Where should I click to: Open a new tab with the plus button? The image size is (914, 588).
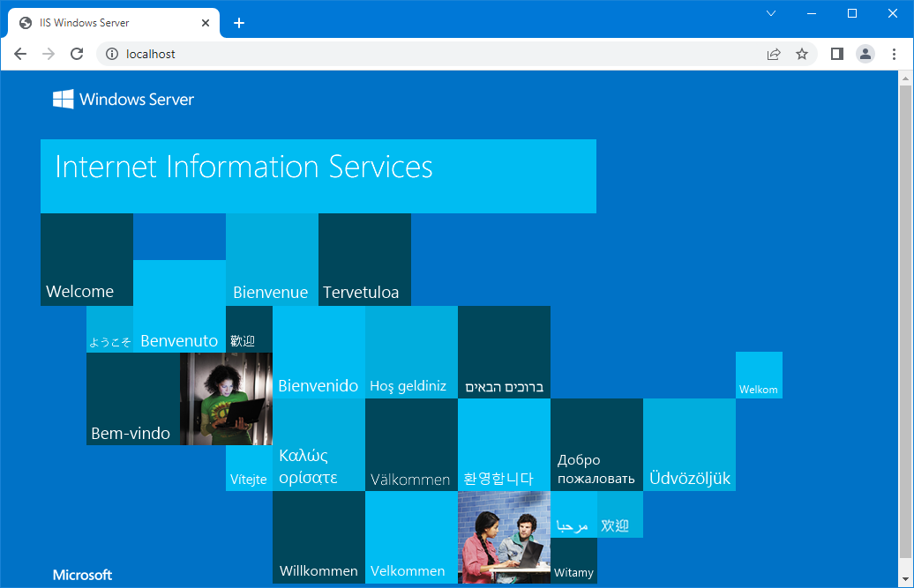(x=239, y=23)
